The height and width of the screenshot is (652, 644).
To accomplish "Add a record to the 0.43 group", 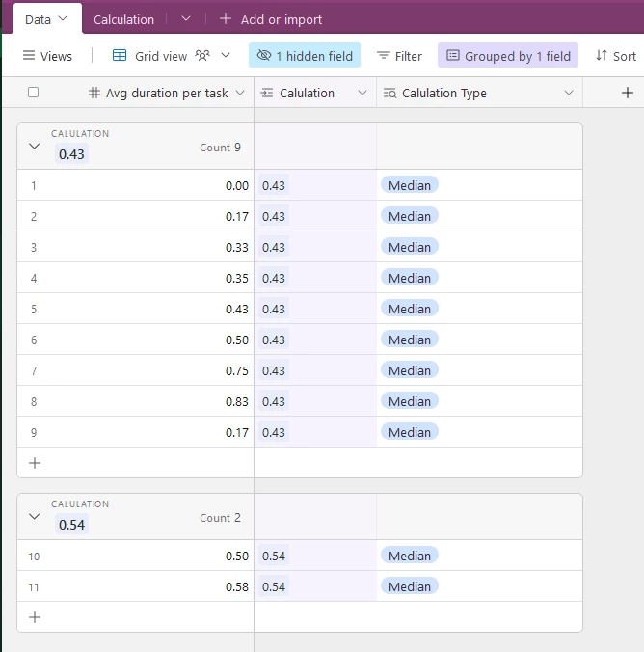I will [x=35, y=463].
